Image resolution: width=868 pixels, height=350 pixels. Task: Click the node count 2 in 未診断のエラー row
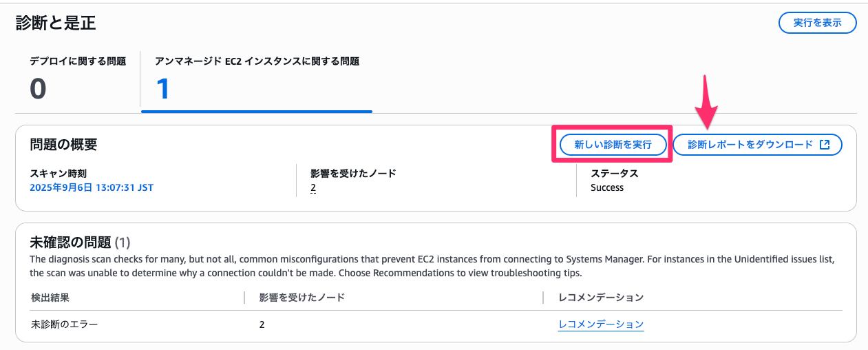(x=262, y=325)
